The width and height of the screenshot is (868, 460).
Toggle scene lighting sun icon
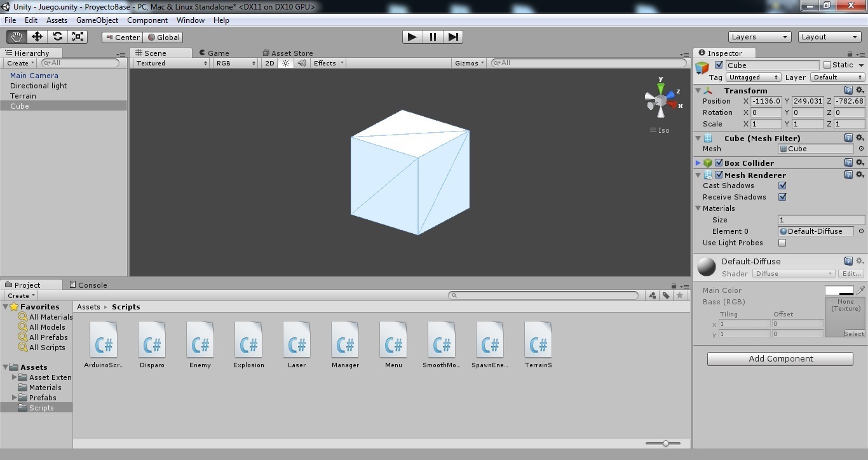286,63
